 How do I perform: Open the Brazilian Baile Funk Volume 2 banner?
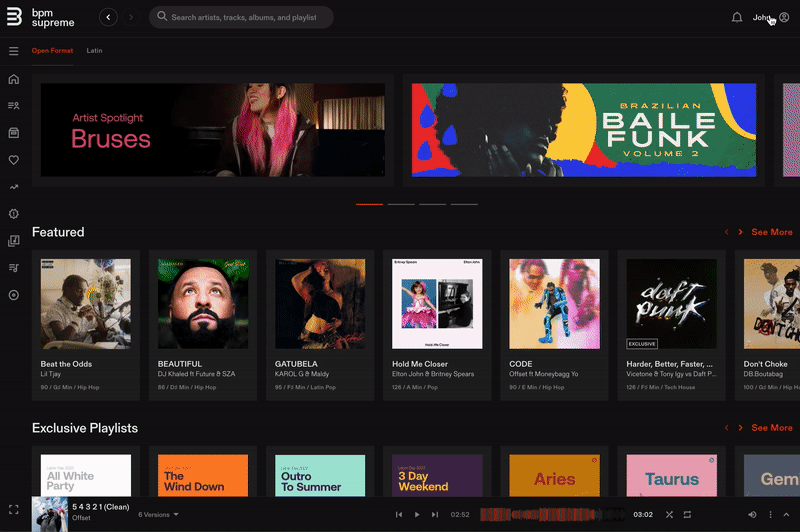(584, 130)
